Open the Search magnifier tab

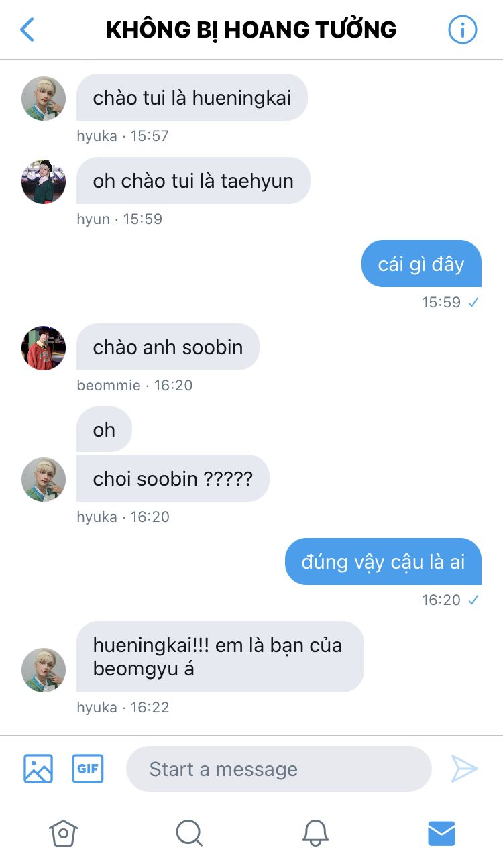pos(189,833)
